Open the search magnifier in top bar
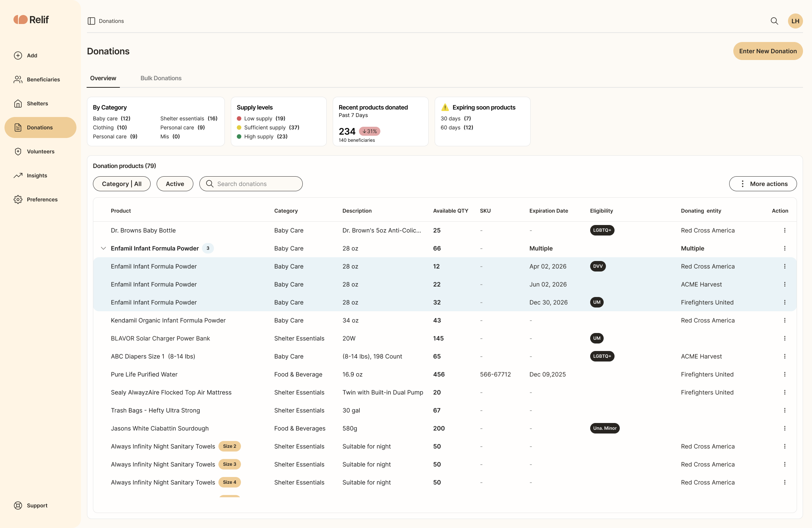 [775, 21]
